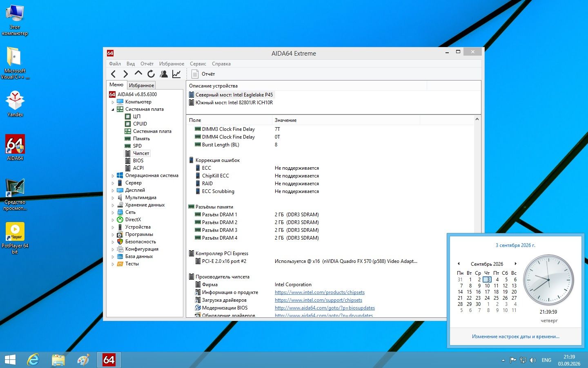Expand the Хранение данных tree node

[x=113, y=205]
